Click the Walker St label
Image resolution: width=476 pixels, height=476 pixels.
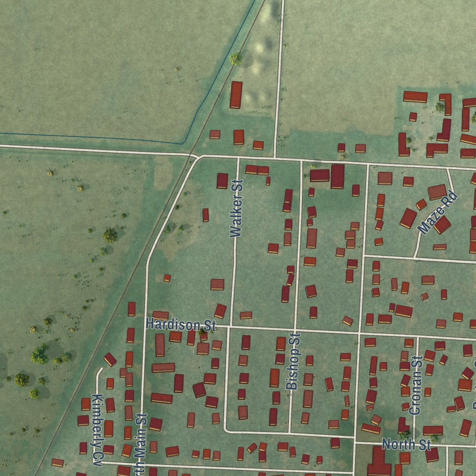[x=237, y=208]
